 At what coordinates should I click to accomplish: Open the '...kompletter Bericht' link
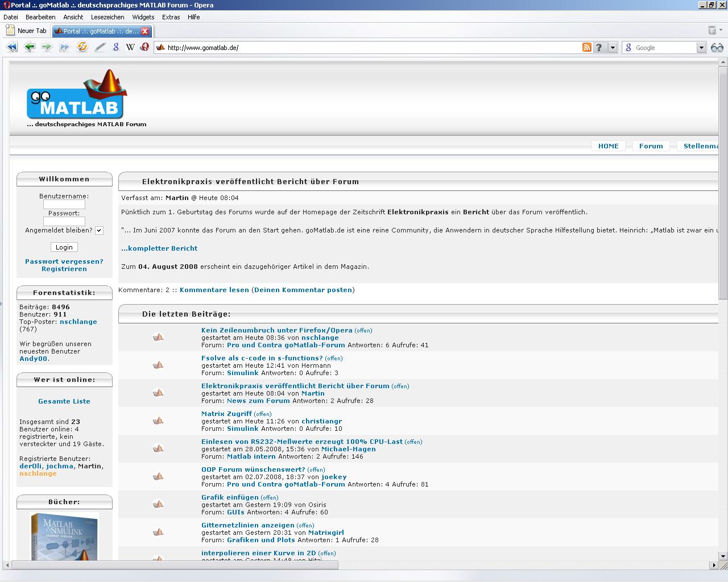click(x=159, y=248)
